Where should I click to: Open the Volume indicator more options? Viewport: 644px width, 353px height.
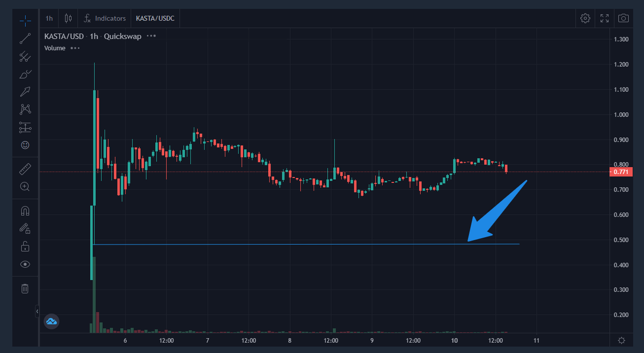75,48
